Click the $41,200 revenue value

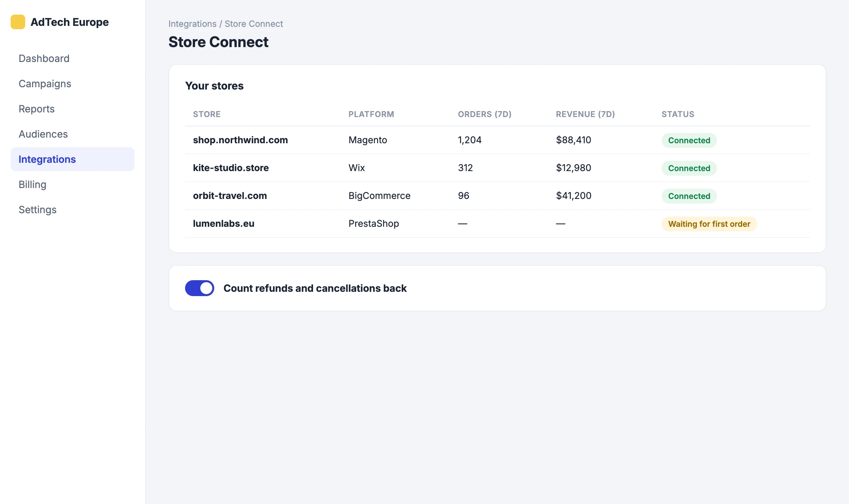pyautogui.click(x=573, y=196)
